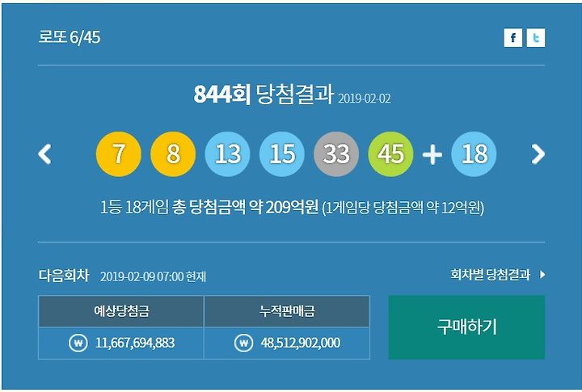Click green ball number 45

(x=390, y=154)
